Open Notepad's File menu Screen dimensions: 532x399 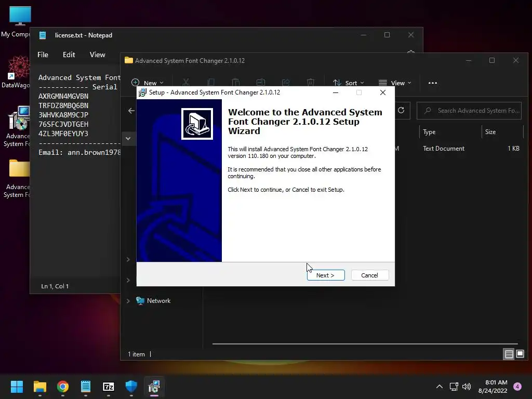click(43, 55)
